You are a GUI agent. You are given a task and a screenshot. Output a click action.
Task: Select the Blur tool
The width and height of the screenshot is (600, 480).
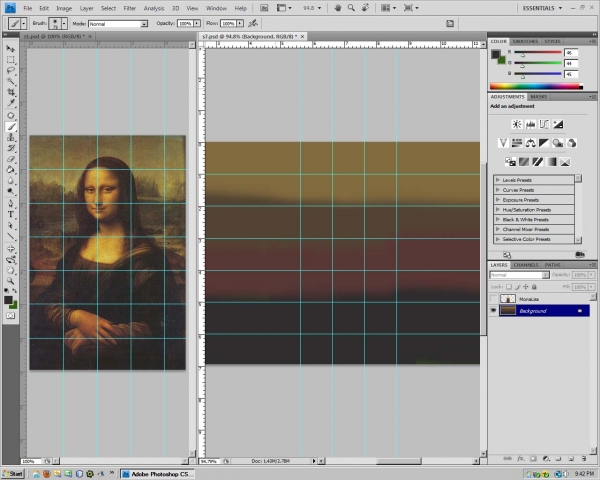pyautogui.click(x=11, y=180)
